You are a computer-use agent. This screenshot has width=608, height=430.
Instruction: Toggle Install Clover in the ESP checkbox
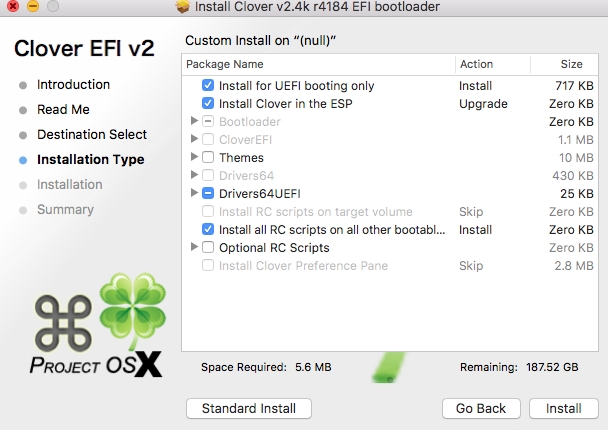208,104
